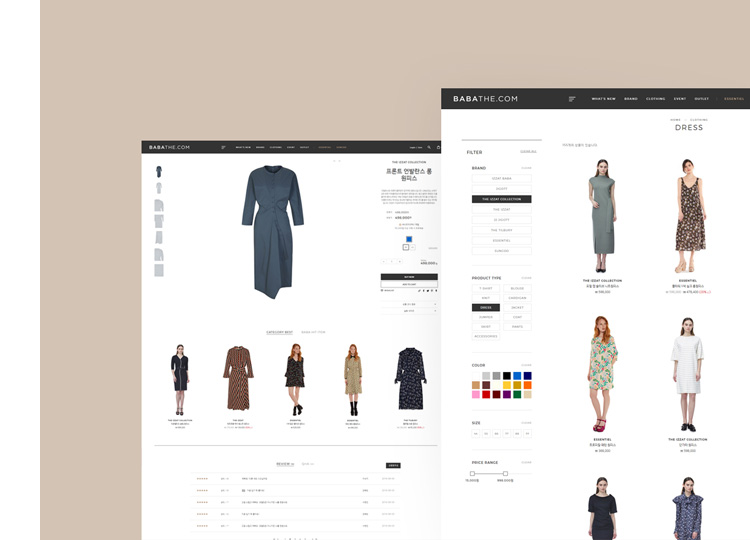Toggle the DRESS product type filter
Screen dimensions: 750x540
(487, 307)
